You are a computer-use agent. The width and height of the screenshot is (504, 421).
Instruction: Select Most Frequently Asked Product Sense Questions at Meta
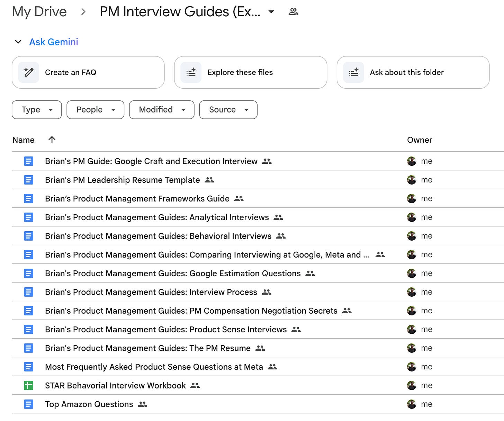(x=154, y=367)
